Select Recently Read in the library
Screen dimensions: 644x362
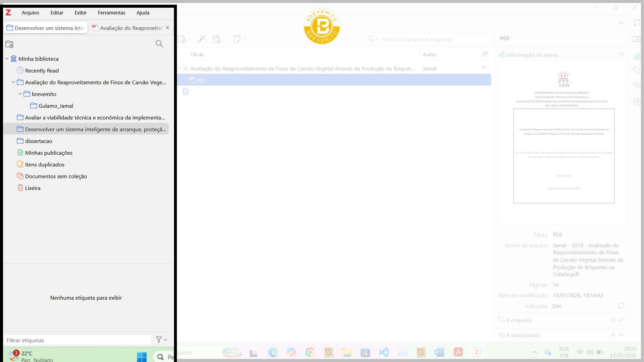coord(42,70)
